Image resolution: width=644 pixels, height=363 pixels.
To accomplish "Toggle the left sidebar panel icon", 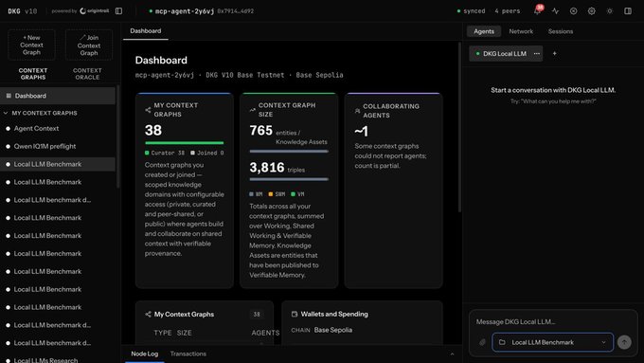I will 118,11.
